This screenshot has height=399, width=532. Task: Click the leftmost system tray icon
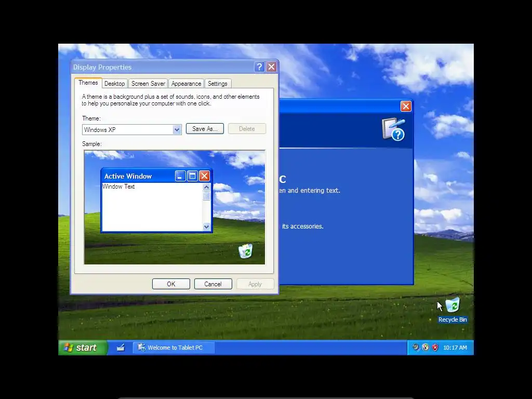pyautogui.click(x=416, y=348)
